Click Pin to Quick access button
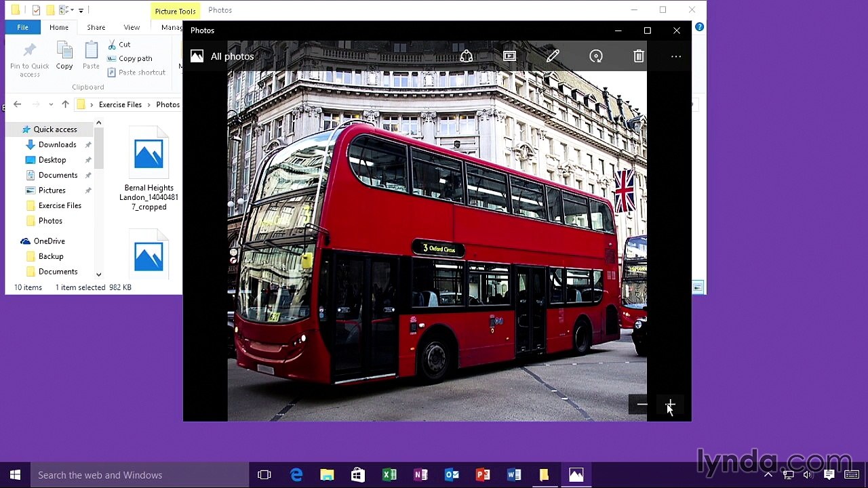 pos(29,59)
